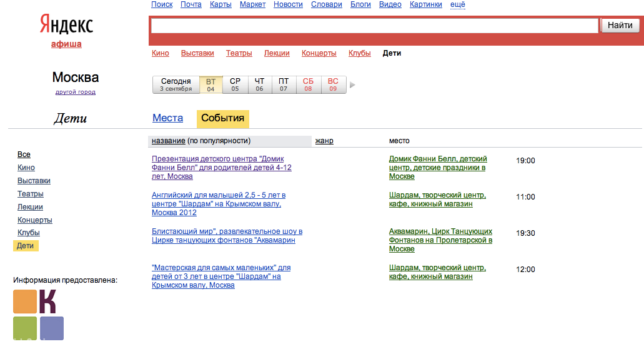This screenshot has height=354, width=644.
Task: Open Блоги in the top bar
Action: [x=360, y=4]
